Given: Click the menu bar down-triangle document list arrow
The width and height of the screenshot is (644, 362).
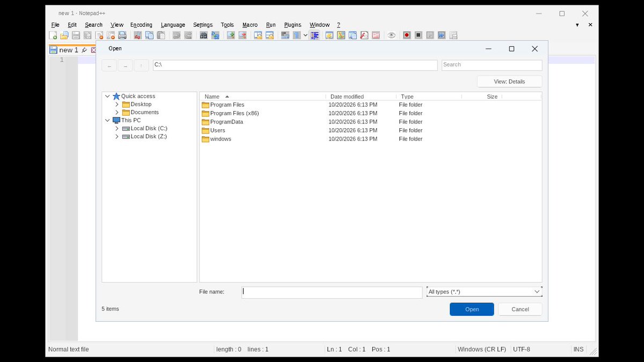Looking at the screenshot, I should 577,25.
